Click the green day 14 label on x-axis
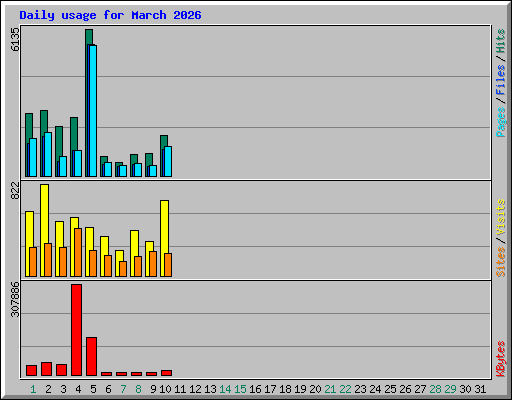Screen dimensions: 512x400 (225, 389)
